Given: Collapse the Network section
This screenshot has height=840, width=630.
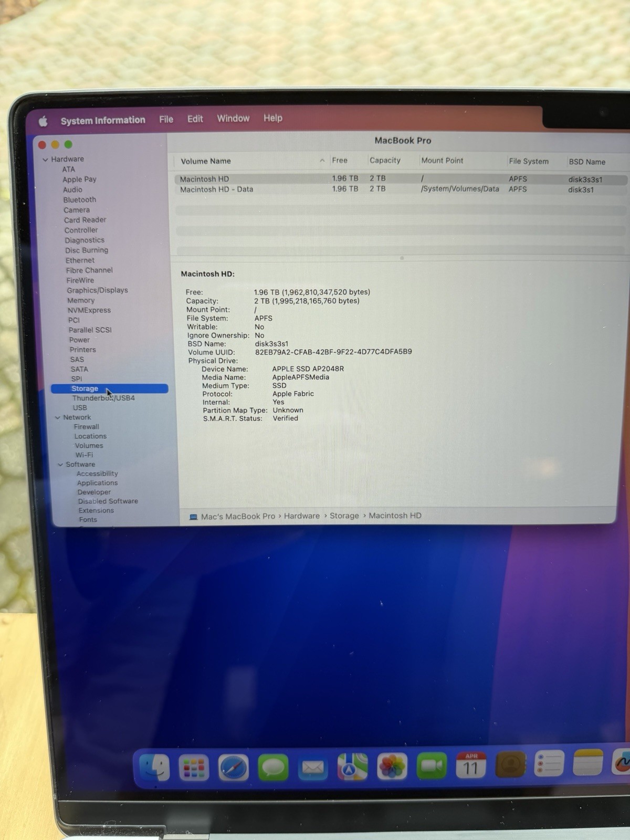Looking at the screenshot, I should click(x=58, y=418).
